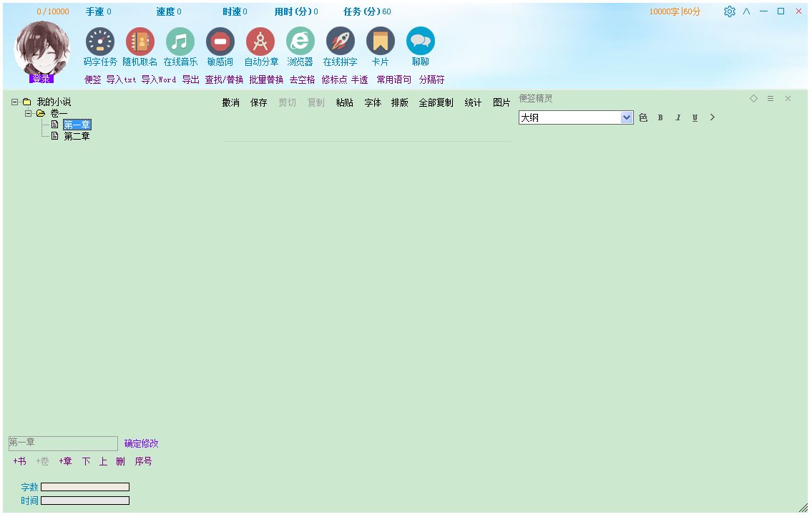
Task: Open the 敏感词 sensitive words checker
Action: click(x=220, y=42)
